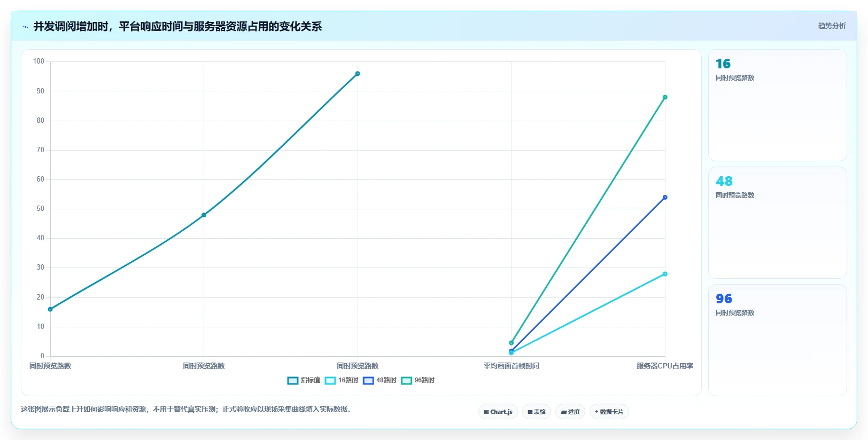The image size is (868, 440).
Task: Click the y-axis label 50
Action: pos(41,209)
